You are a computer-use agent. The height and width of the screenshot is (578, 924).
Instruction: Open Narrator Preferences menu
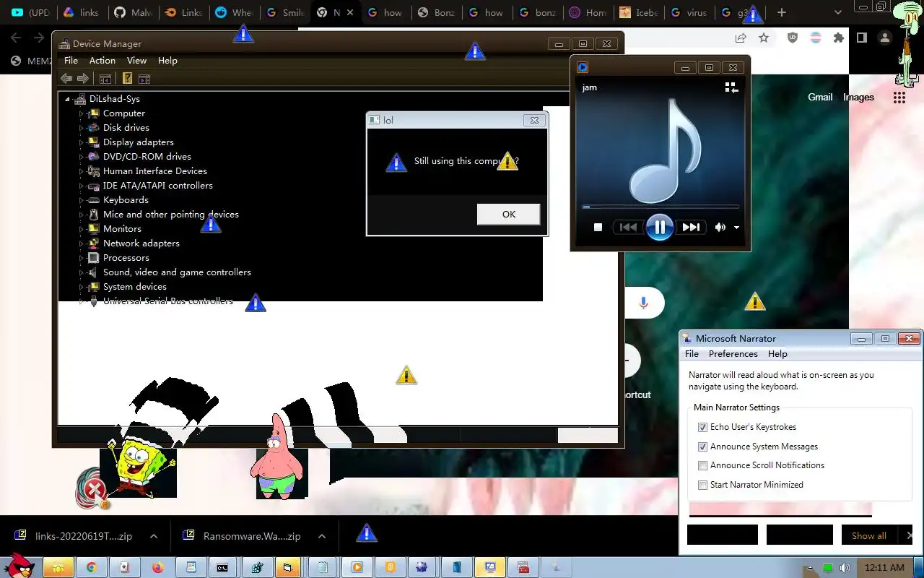(733, 354)
